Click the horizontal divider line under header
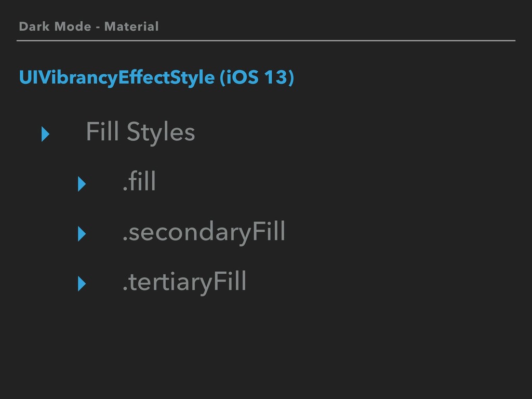 click(x=266, y=41)
